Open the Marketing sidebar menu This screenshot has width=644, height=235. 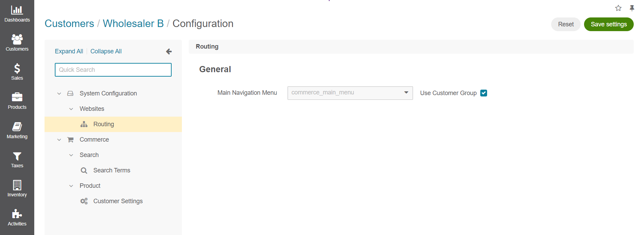click(x=17, y=130)
